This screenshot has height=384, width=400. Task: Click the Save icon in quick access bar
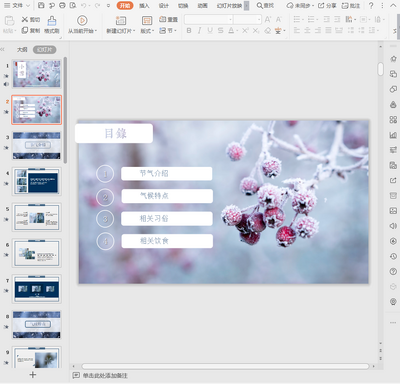point(41,5)
